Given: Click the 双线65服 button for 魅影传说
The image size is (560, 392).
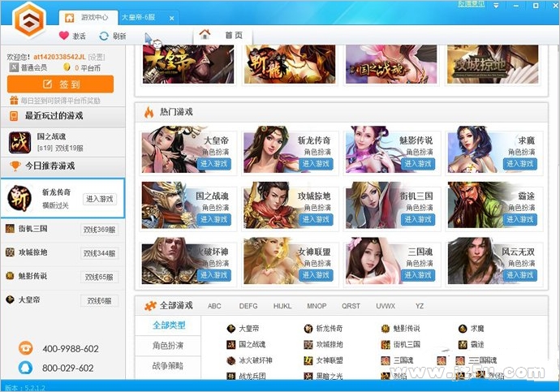Looking at the screenshot, I should pyautogui.click(x=99, y=277).
